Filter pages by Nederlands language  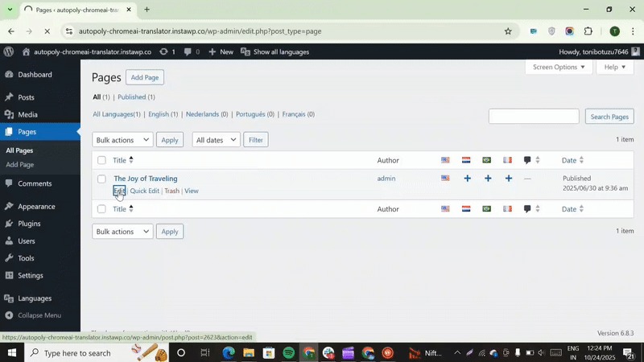coord(207,114)
